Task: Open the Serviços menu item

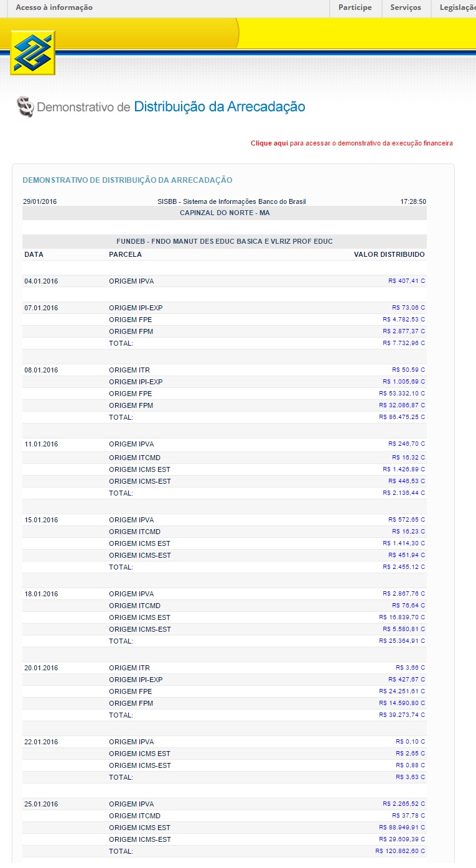Action: [406, 7]
